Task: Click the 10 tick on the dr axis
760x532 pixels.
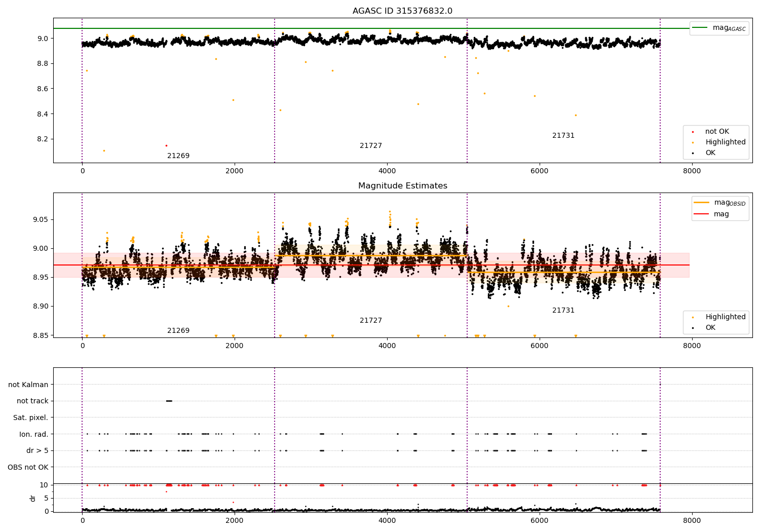Action: coord(44,485)
